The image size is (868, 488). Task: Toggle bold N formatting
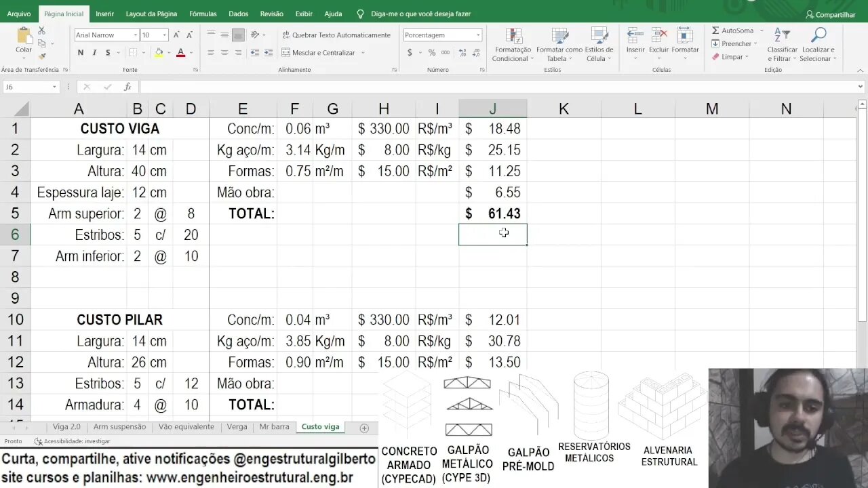(x=81, y=53)
